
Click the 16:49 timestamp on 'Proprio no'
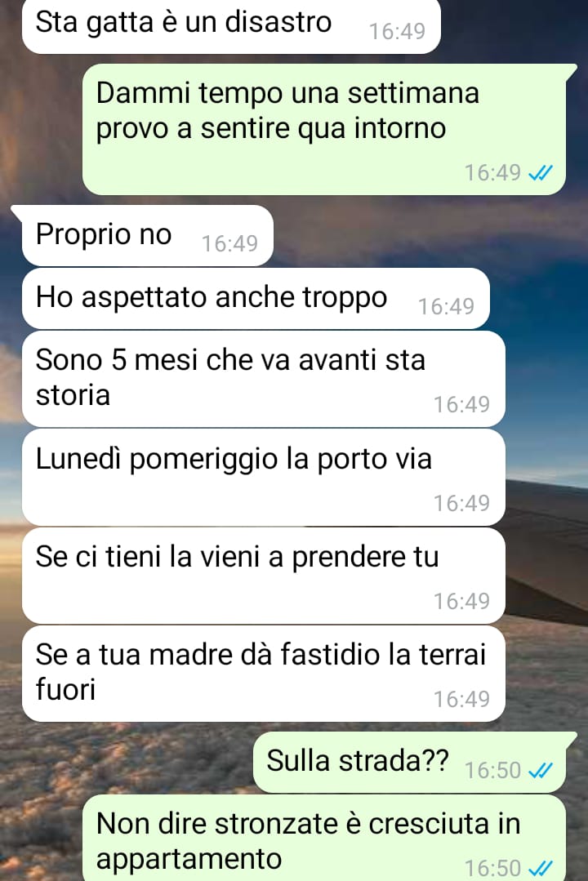pyautogui.click(x=230, y=244)
